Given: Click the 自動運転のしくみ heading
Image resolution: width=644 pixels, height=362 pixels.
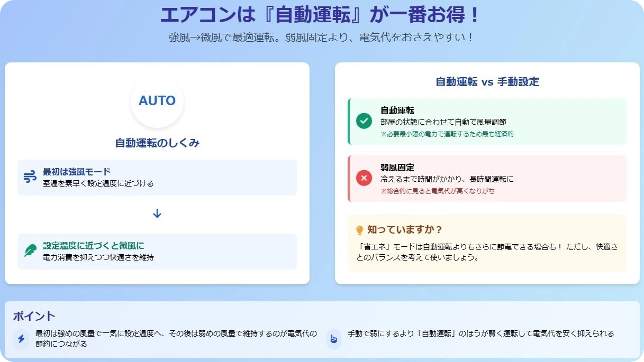Looking at the screenshot, I should tap(157, 143).
